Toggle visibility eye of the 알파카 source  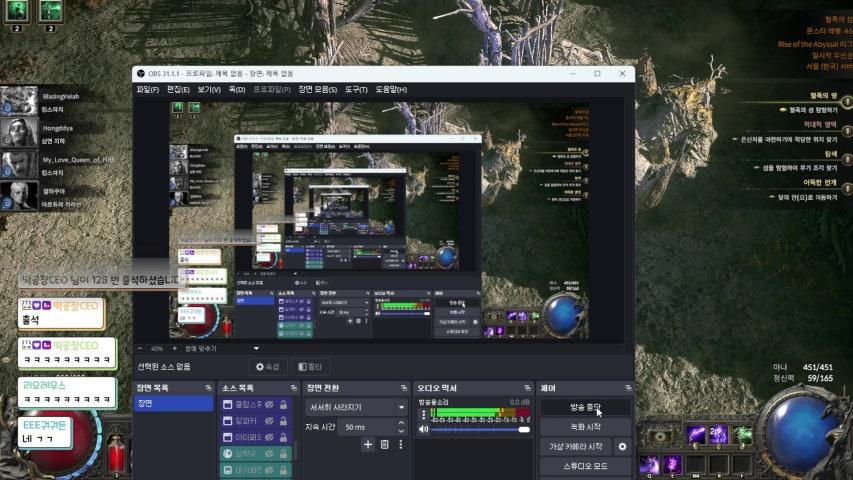(269, 421)
